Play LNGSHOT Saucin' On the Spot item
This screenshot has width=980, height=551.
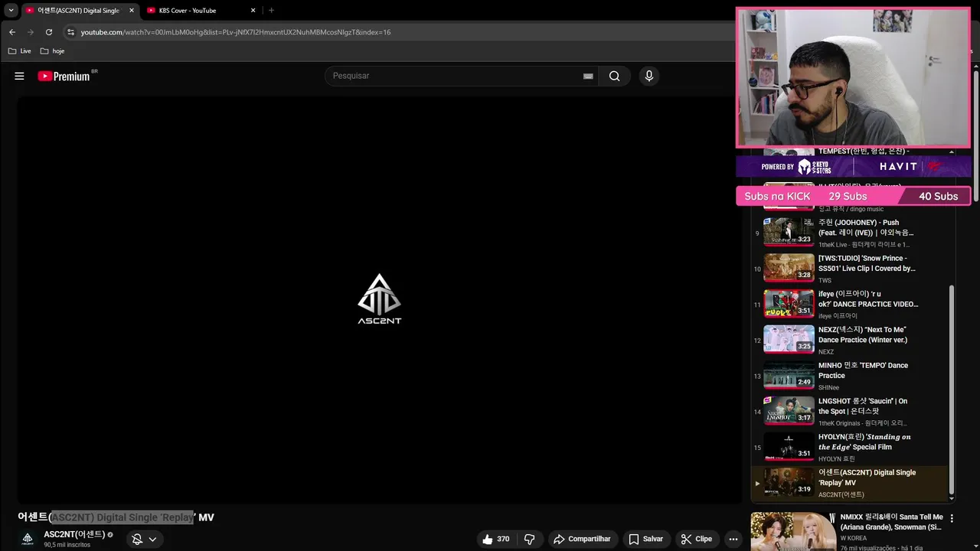pos(850,411)
